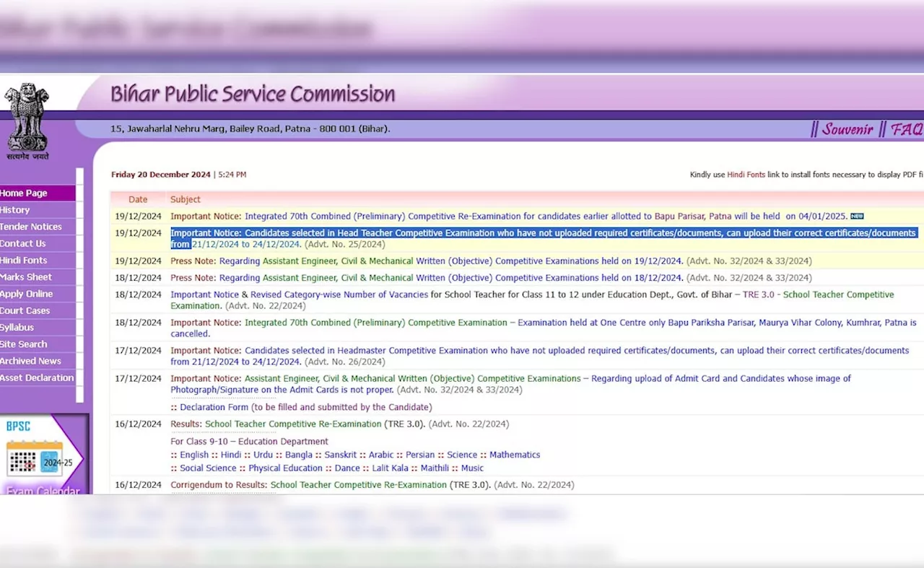Open Court Cases in the sidebar
924x568 pixels.
click(x=38, y=310)
